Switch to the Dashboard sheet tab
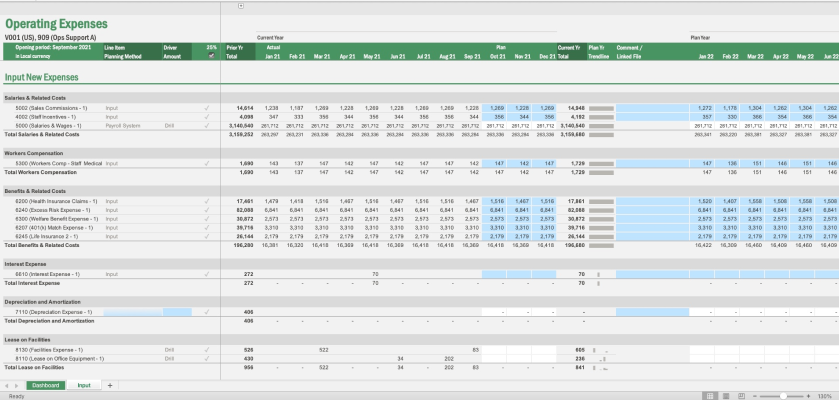The width and height of the screenshot is (839, 400). [46, 385]
